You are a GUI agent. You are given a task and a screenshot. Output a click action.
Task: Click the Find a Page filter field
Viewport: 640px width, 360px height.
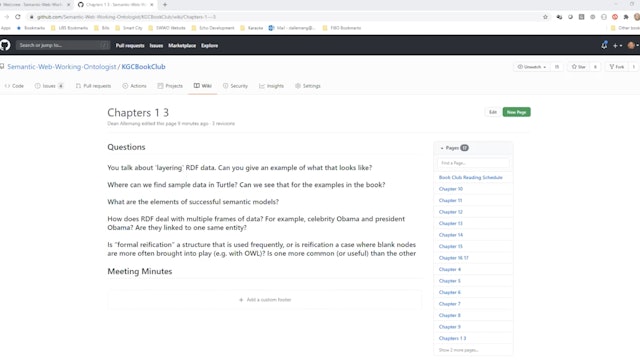click(473, 163)
